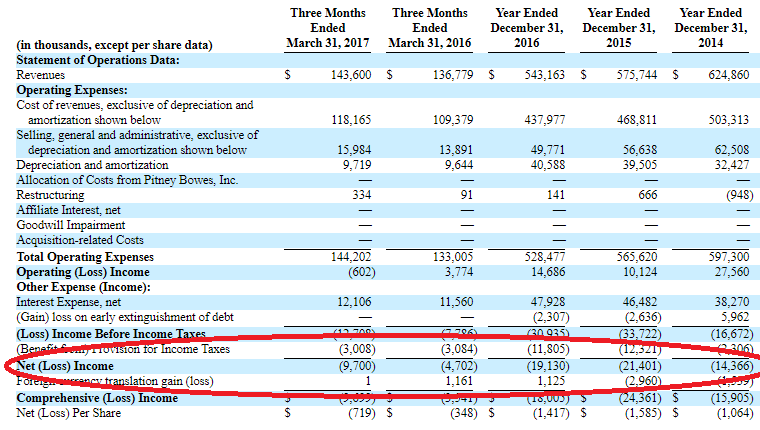Select depreciation value 9,719
This screenshot has width=760, height=430.
click(x=357, y=165)
